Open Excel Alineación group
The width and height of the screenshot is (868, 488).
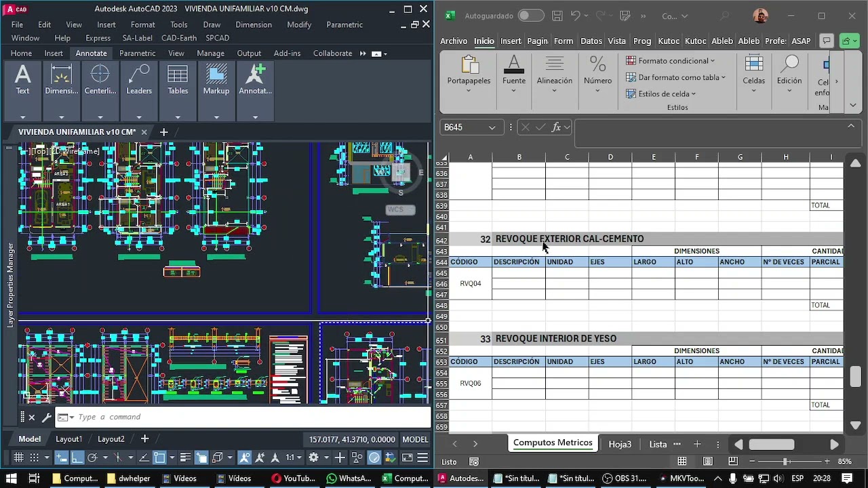point(555,73)
